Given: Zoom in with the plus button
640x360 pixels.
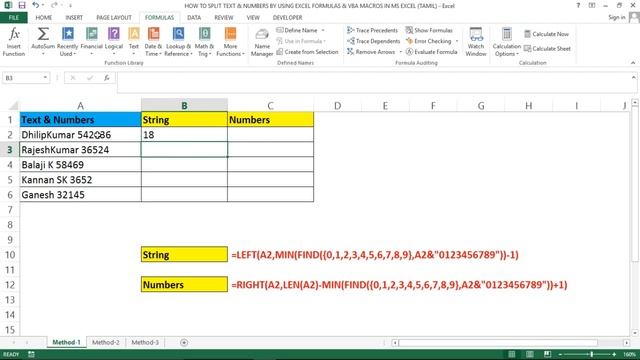Looking at the screenshot, I should click(x=614, y=354).
